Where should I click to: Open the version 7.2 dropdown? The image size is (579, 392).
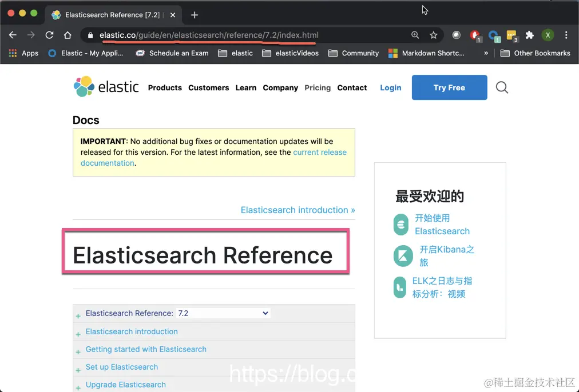coord(223,313)
